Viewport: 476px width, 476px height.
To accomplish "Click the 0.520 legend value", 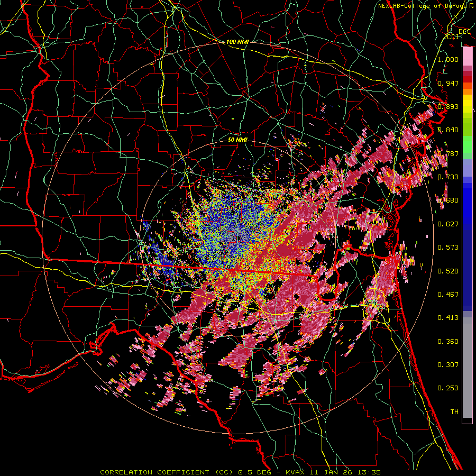I will tap(448, 271).
